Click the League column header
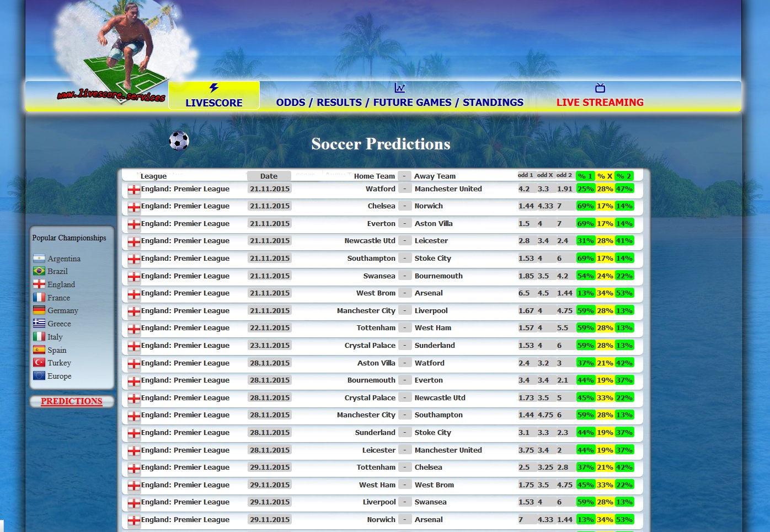The width and height of the screenshot is (770, 532). click(x=153, y=176)
